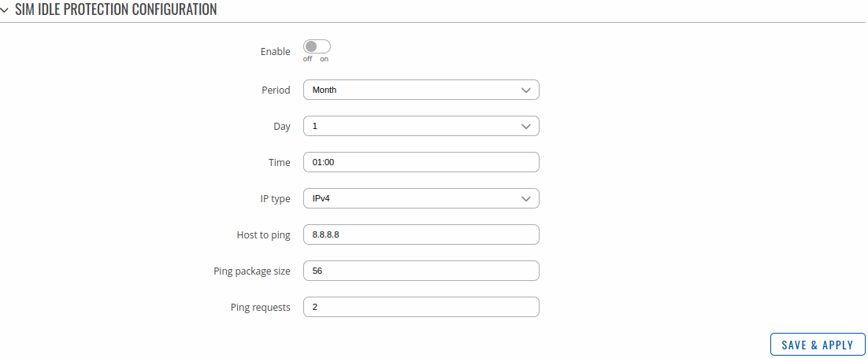Click the "Host to ping" label
This screenshot has width=868, height=358.
click(x=263, y=234)
